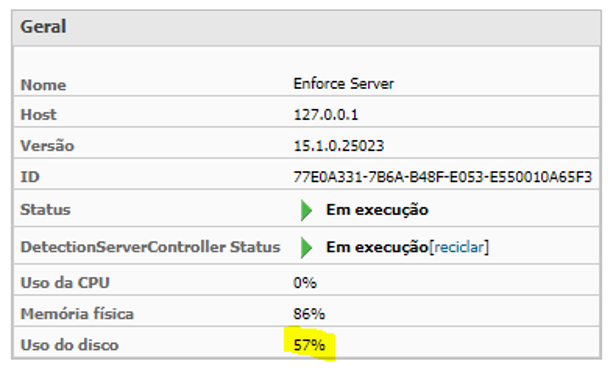The width and height of the screenshot is (612, 368).
Task: Click the DetectionServerController Status label
Action: [x=150, y=247]
